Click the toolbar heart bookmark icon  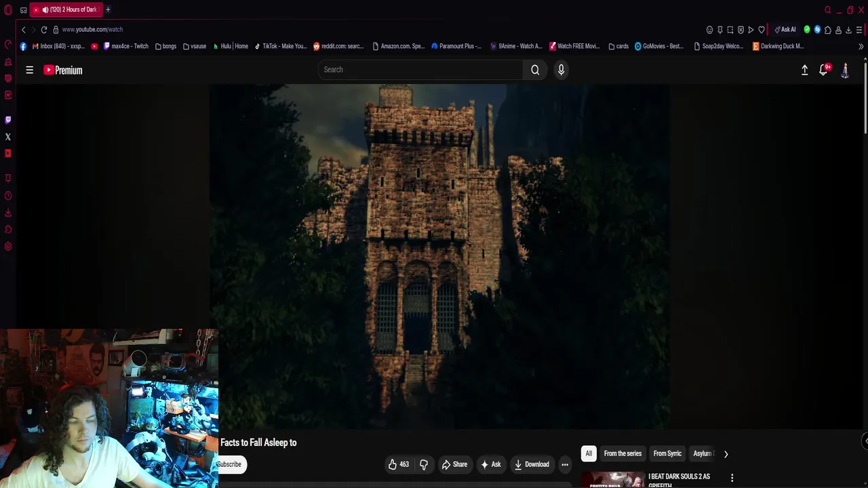[762, 30]
